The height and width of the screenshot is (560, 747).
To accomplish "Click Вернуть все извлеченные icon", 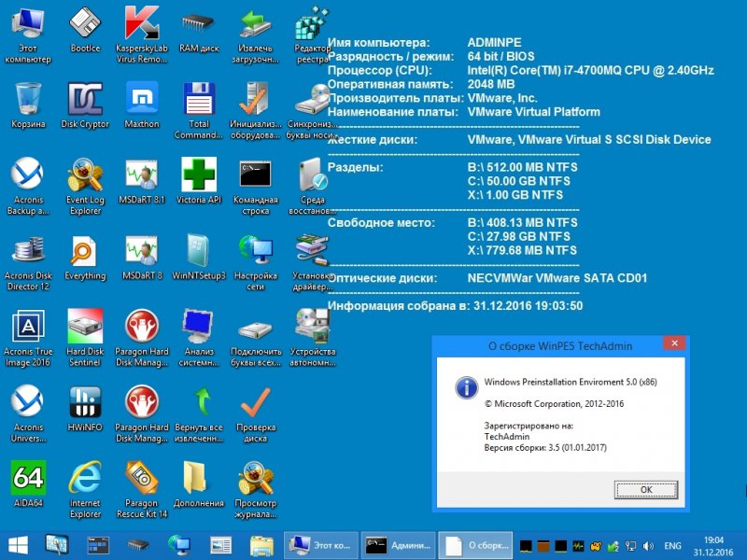I will [x=199, y=413].
